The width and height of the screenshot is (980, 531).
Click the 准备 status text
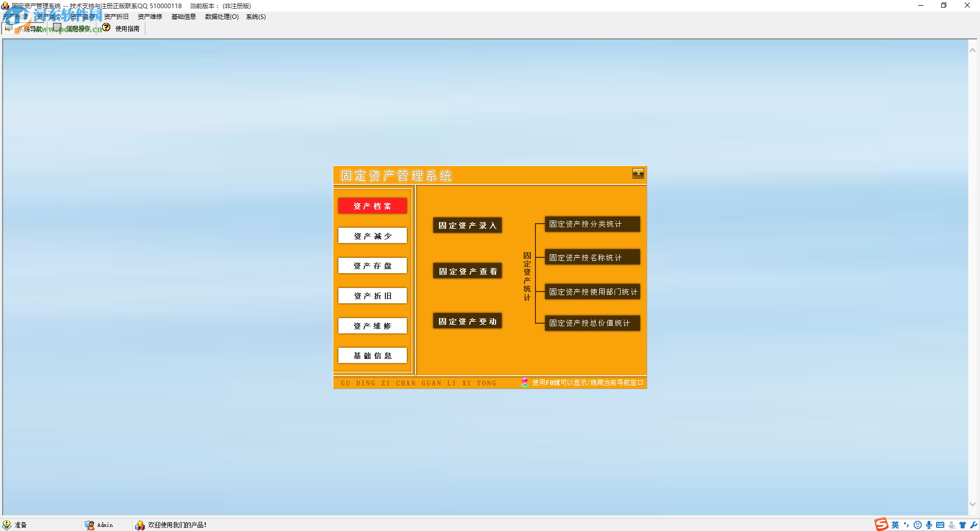coord(20,525)
